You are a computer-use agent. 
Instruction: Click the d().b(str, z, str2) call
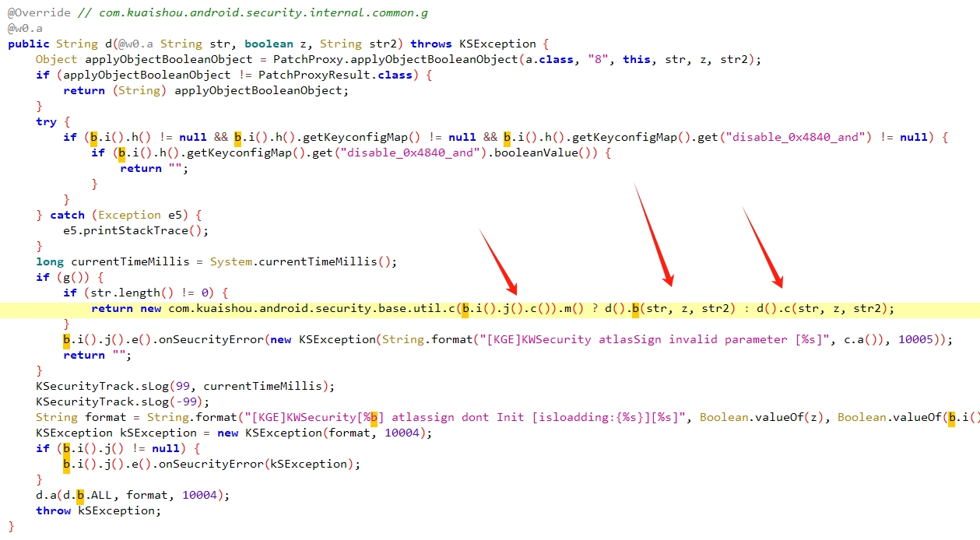[669, 308]
